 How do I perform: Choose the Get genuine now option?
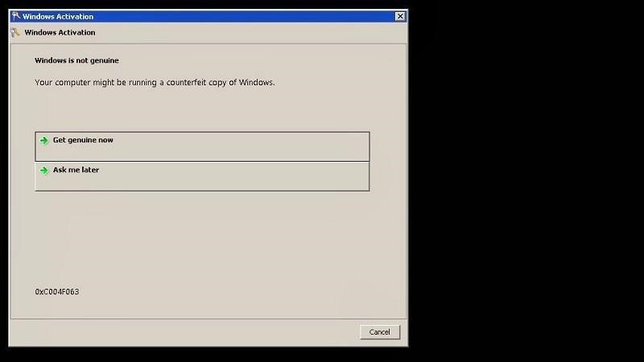(x=202, y=146)
